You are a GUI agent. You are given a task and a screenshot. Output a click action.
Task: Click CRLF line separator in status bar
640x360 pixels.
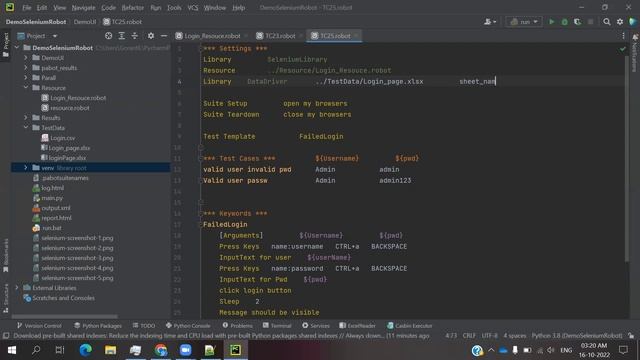tap(469, 336)
